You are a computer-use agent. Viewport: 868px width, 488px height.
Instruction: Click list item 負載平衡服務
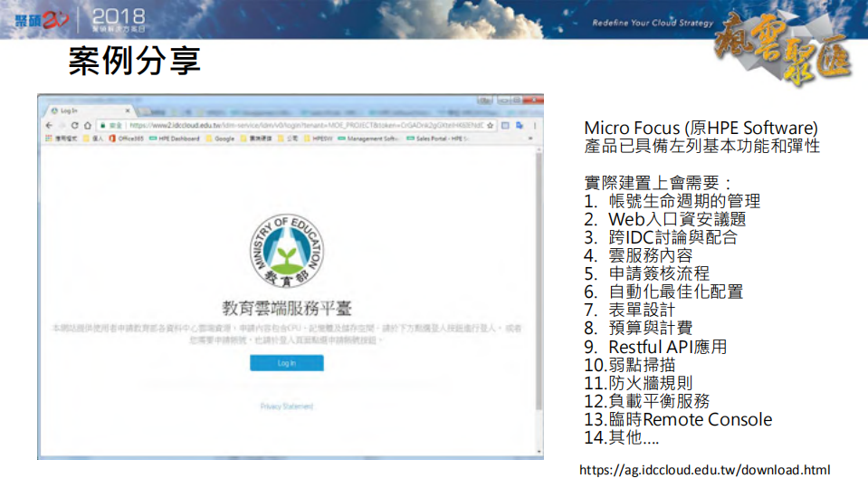(659, 401)
